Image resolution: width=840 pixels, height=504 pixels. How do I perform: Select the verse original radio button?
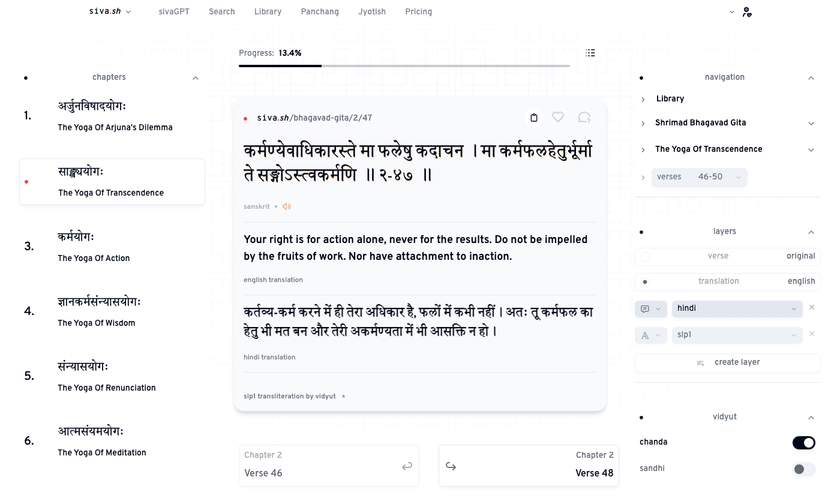pyautogui.click(x=645, y=257)
